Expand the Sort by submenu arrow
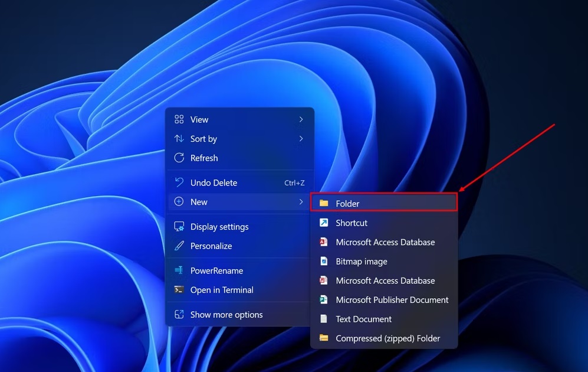The width and height of the screenshot is (588, 372). click(301, 139)
